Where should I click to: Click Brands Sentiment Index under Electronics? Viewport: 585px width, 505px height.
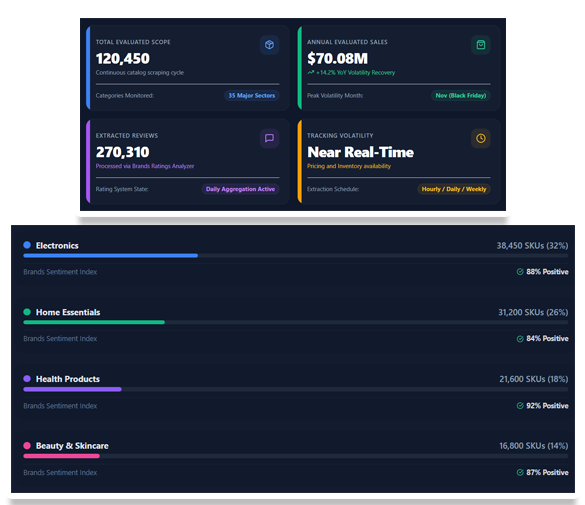click(60, 272)
